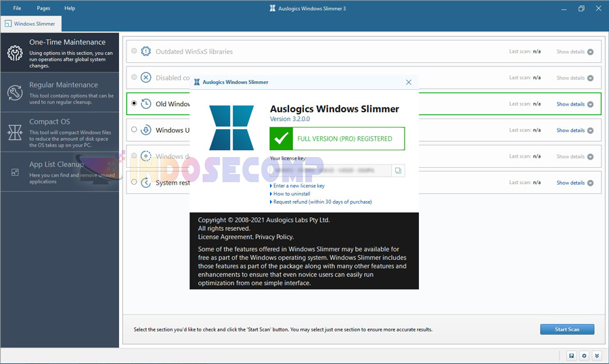The image size is (609, 364).
Task: Click the System restore rewind icon
Action: 145,182
